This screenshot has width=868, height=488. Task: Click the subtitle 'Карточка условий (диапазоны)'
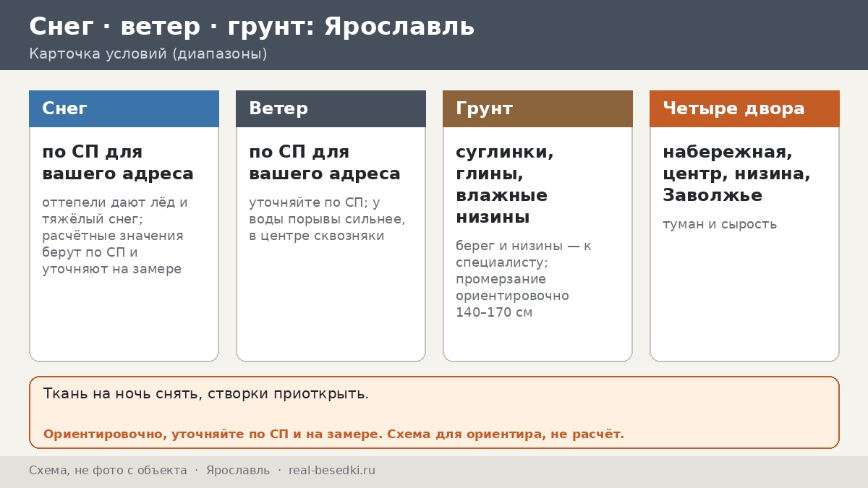[x=148, y=54]
